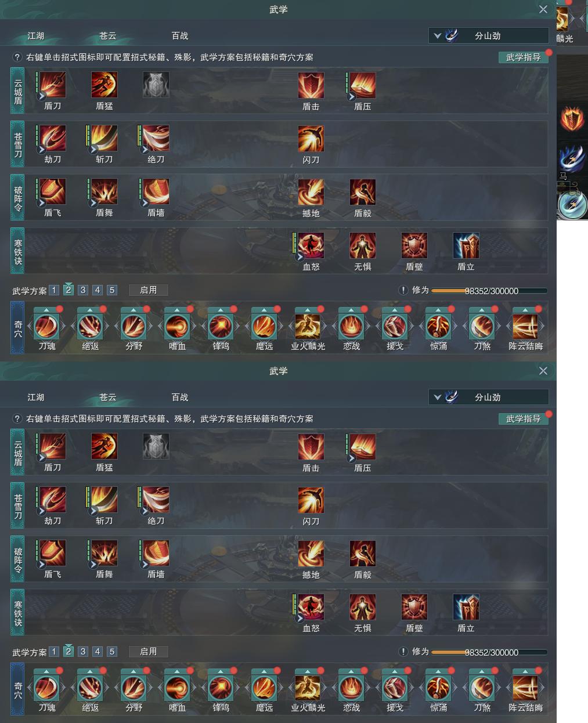
Task: Open the 分山劲 dropdown in lower panel
Action: (x=489, y=397)
